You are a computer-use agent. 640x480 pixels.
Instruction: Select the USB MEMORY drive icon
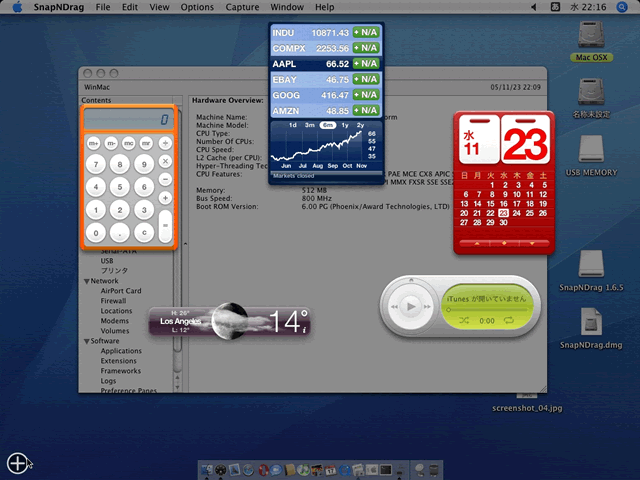coord(591,149)
